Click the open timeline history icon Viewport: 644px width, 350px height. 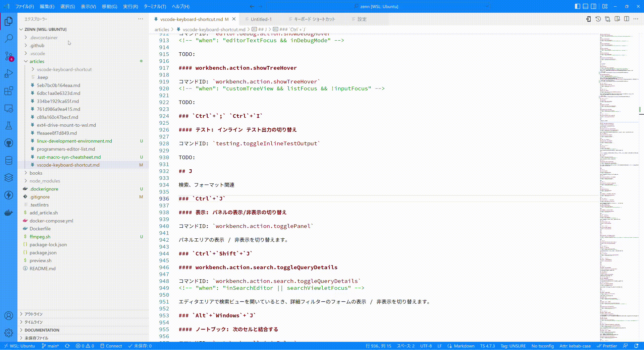(x=598, y=19)
